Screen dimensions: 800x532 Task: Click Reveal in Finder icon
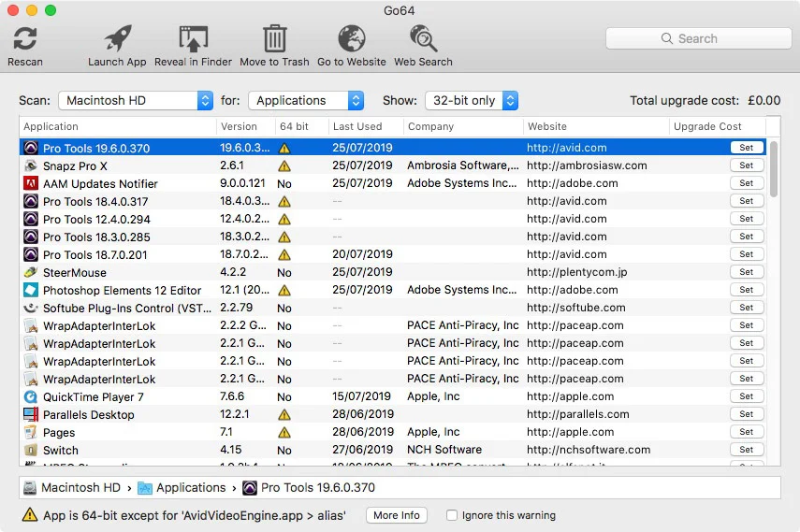(194, 38)
